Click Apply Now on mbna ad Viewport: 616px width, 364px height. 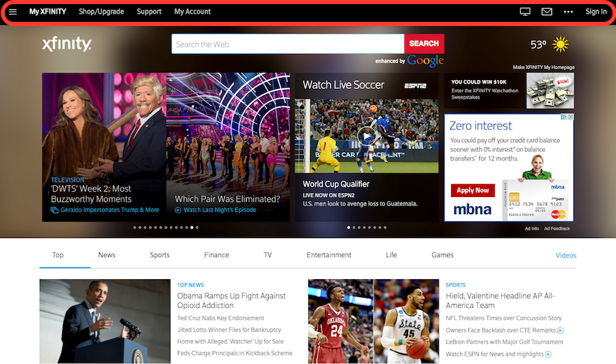pyautogui.click(x=472, y=190)
